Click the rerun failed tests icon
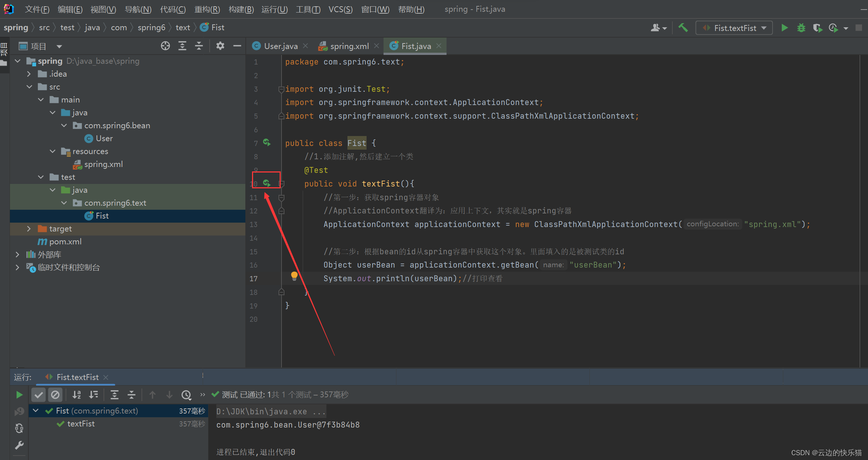868x460 pixels. click(20, 412)
